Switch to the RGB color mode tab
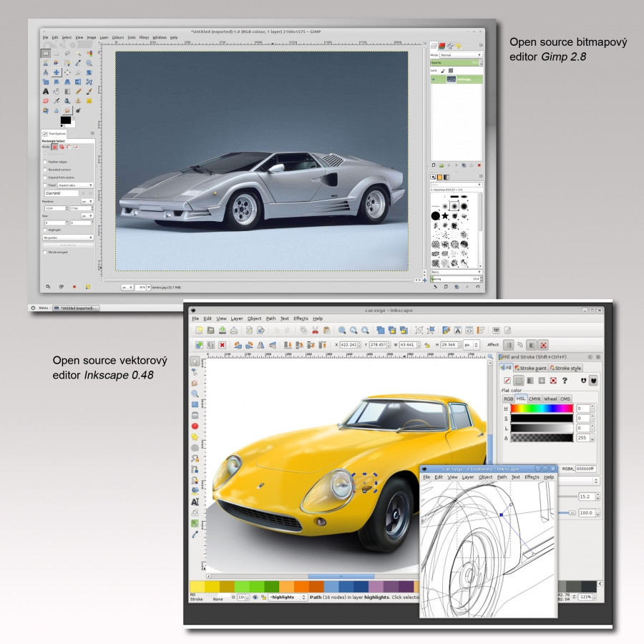The width and height of the screenshot is (644, 644). point(509,399)
